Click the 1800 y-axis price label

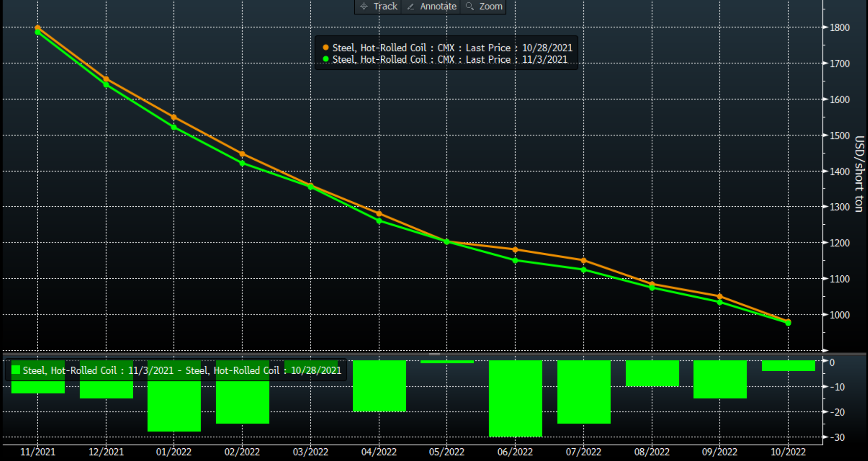840,28
